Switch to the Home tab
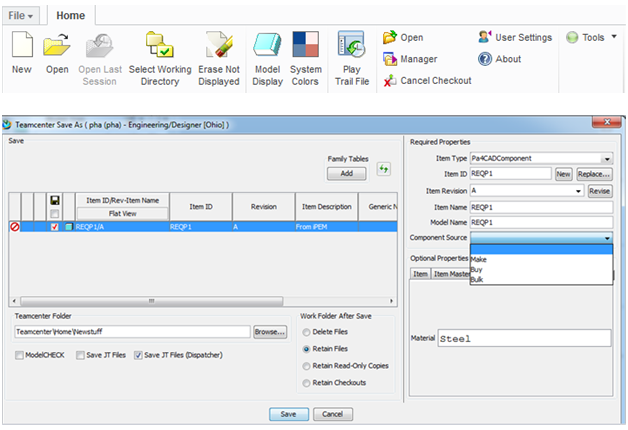This screenshot has height=430, width=628. tap(70, 16)
